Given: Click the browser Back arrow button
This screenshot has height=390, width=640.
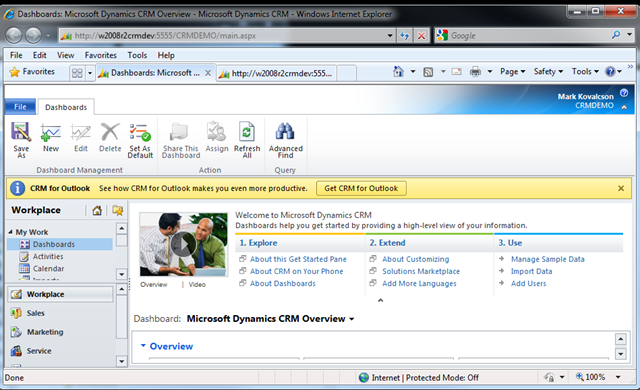Looking at the screenshot, I should pyautogui.click(x=14, y=35).
